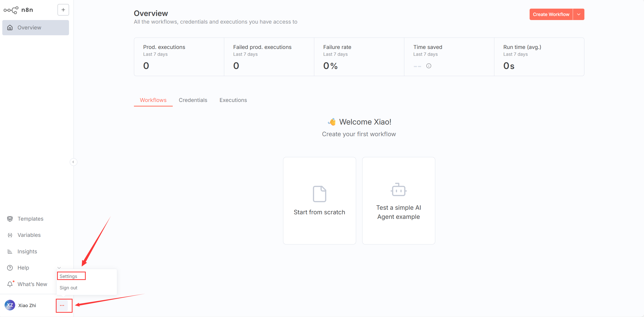Click the n8n logo icon
Screen dimensions: 644x317
coord(11,10)
